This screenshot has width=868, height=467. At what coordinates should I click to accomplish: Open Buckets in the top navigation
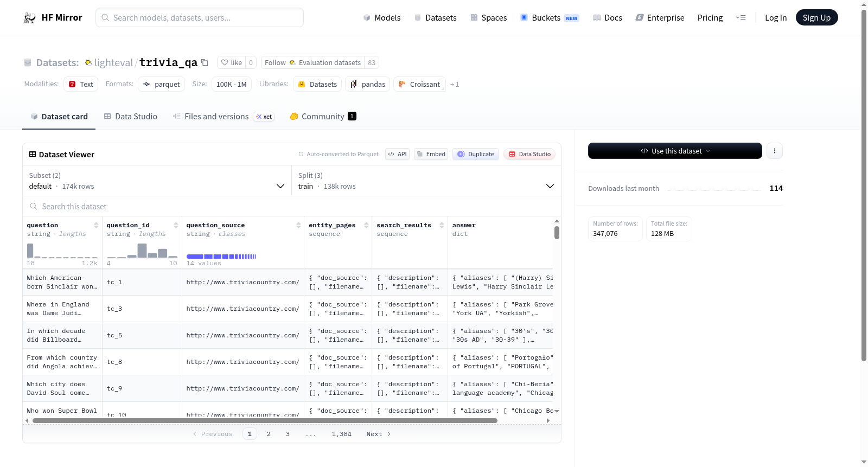[x=550, y=18]
